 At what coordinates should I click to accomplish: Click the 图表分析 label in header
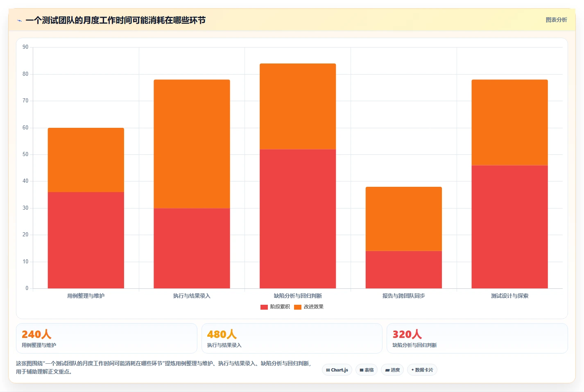556,20
